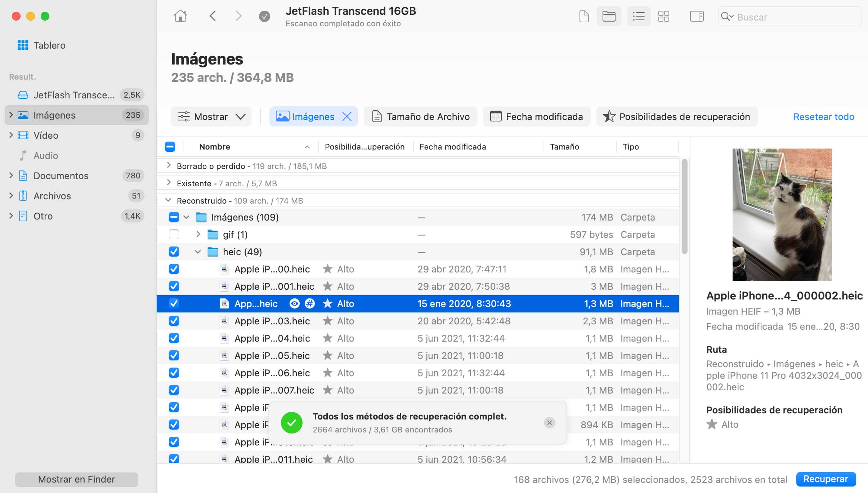Open the Otro category in sidebar

pyautogui.click(x=77, y=216)
